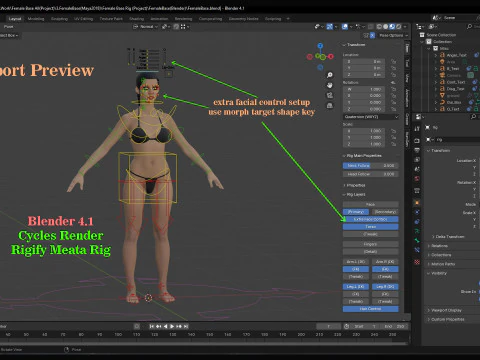Switch to the Modeling workspace tab
The height and width of the screenshot is (360, 480).
click(36, 19)
